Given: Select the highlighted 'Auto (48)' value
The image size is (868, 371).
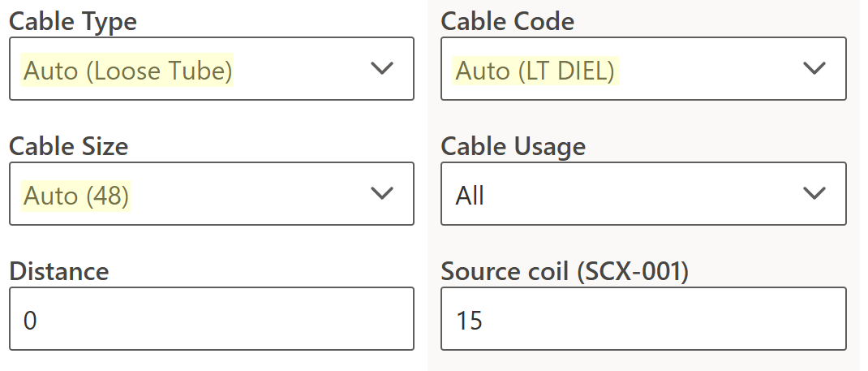Looking at the screenshot, I should click(x=77, y=196).
